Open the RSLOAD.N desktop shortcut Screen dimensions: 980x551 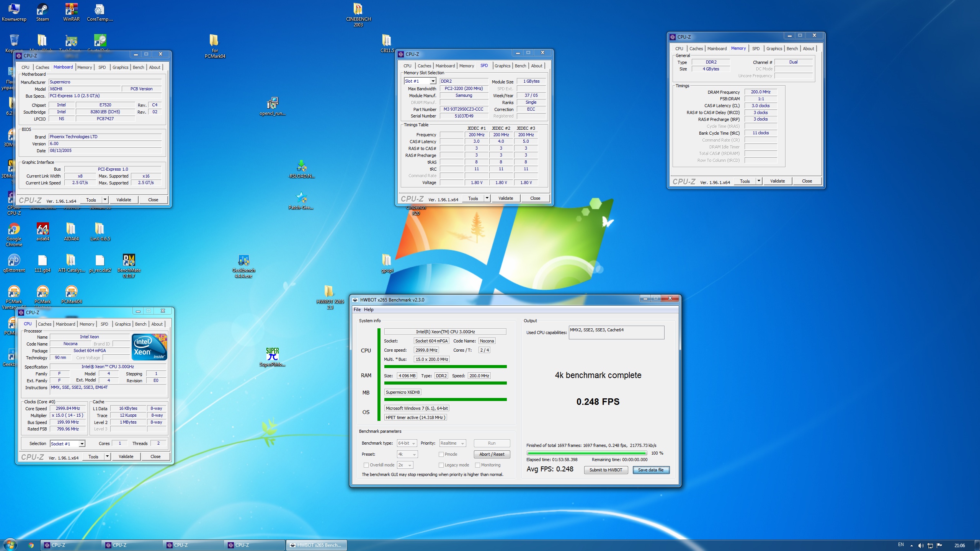click(302, 169)
